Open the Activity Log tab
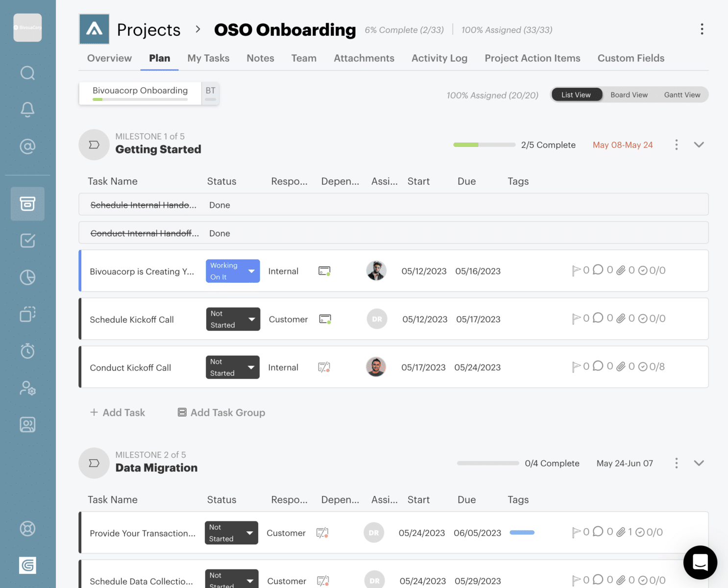The height and width of the screenshot is (588, 728). [439, 58]
